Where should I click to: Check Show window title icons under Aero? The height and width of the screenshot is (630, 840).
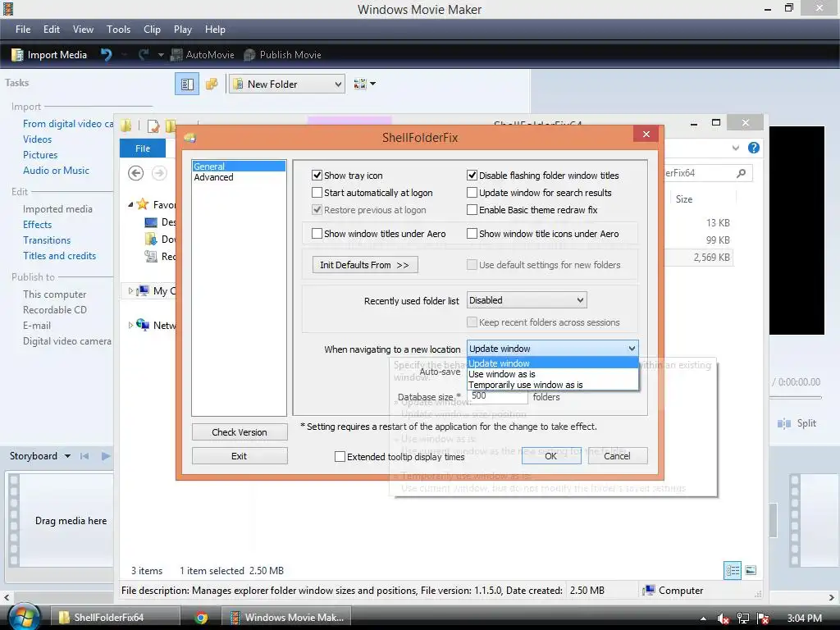click(472, 234)
